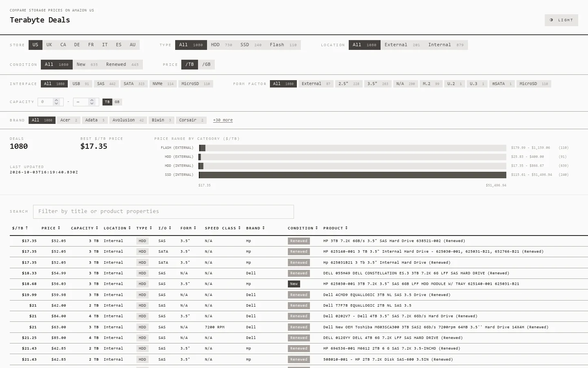Click the New badge on HP 625030-001 row

(294, 284)
